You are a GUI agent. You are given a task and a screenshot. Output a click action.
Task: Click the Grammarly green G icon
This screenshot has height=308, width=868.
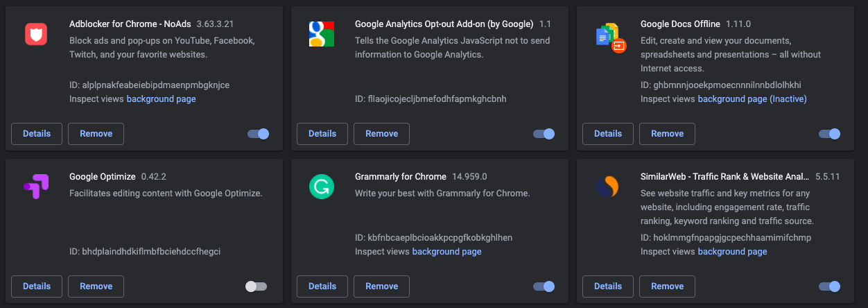tap(322, 186)
